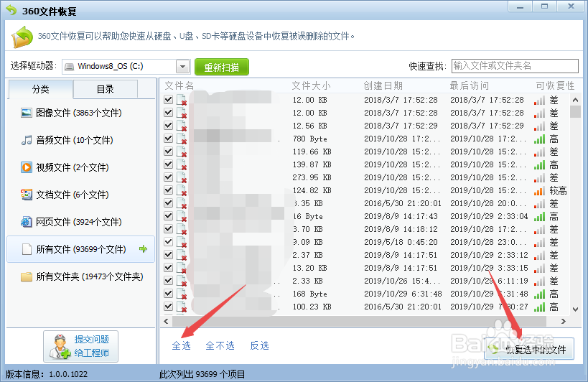
Task: Click the recoverability bars of the 100.23 KB row
Action: [539, 307]
